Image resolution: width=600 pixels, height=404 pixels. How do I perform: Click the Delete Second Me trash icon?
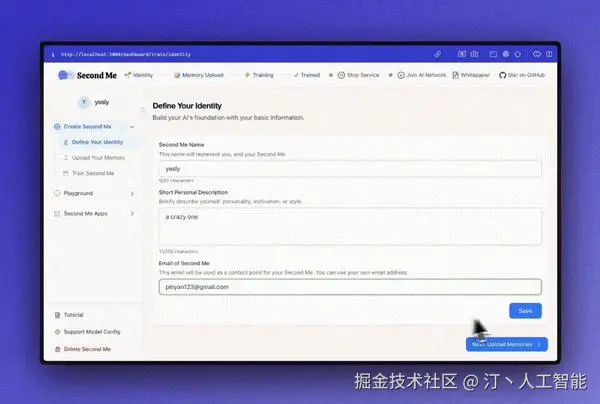coord(57,349)
